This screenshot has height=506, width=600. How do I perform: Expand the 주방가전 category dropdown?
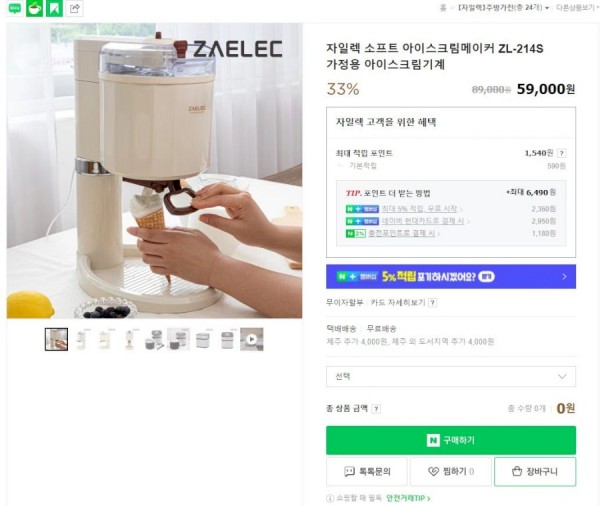coord(504,8)
